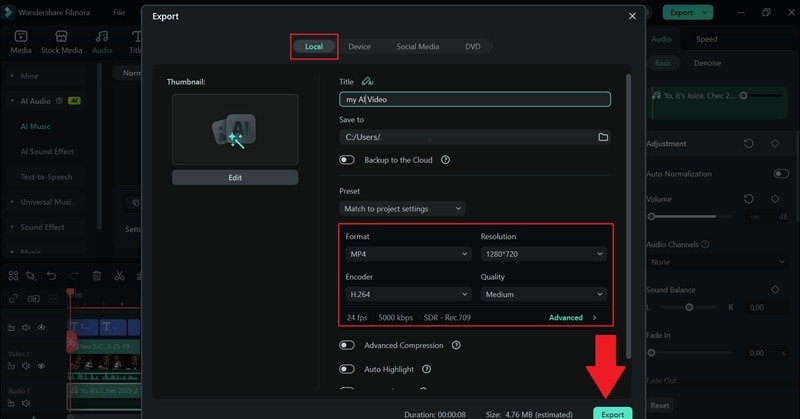The width and height of the screenshot is (800, 419).
Task: Switch to the DVD export tab
Action: (472, 46)
